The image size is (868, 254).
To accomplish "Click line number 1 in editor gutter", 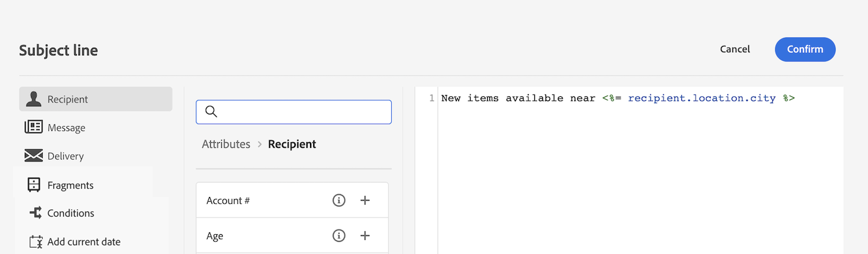I will pyautogui.click(x=432, y=98).
